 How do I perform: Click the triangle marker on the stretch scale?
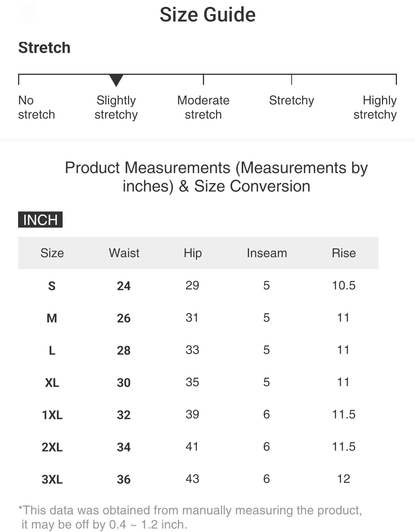116,80
